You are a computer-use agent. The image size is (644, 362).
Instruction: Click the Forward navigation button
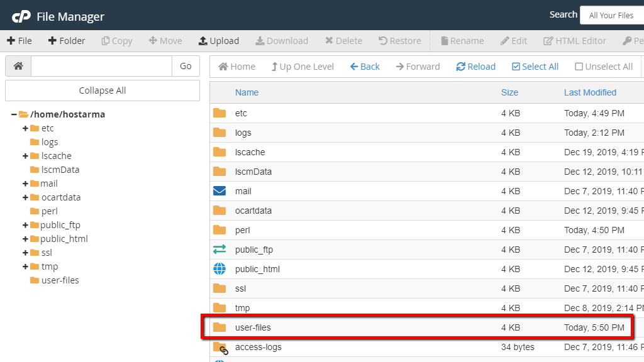pos(418,67)
